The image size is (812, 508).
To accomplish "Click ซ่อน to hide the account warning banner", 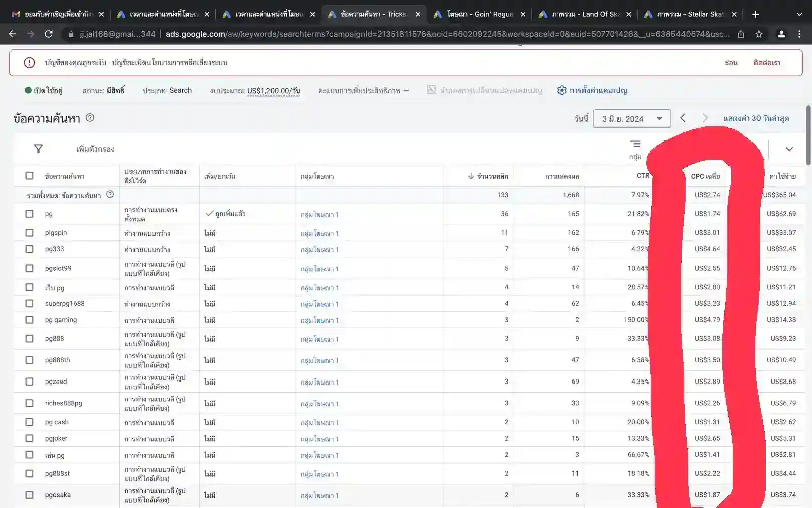I will point(731,62).
